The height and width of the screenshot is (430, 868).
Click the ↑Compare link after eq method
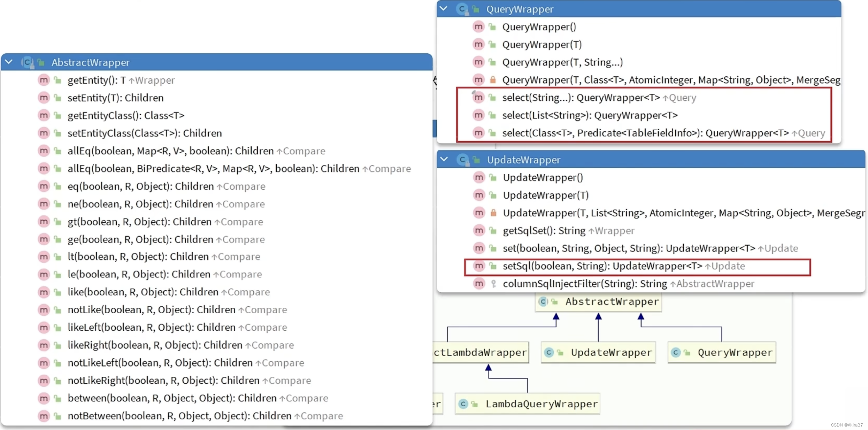(241, 186)
